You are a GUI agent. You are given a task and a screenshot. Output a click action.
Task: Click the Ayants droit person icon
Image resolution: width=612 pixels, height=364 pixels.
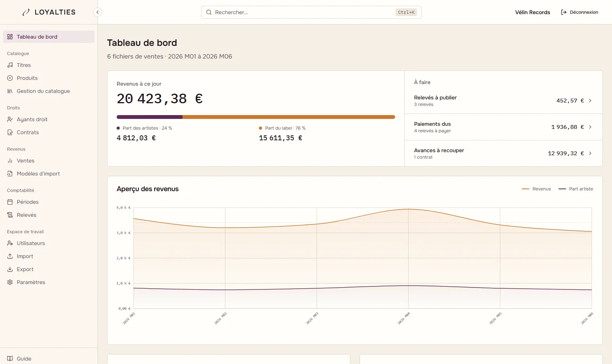[x=10, y=119]
